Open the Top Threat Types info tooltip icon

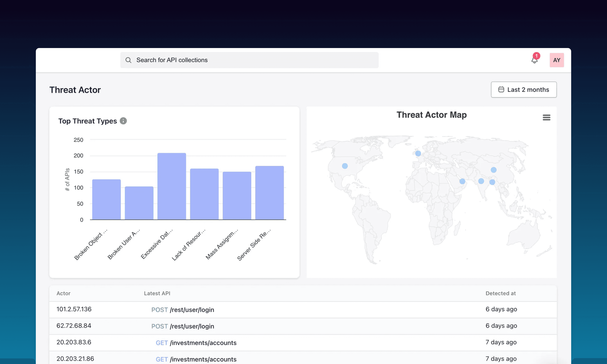pos(123,121)
